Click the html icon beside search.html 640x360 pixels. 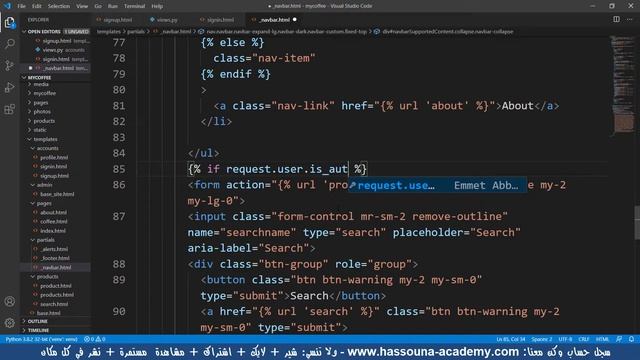point(36,304)
